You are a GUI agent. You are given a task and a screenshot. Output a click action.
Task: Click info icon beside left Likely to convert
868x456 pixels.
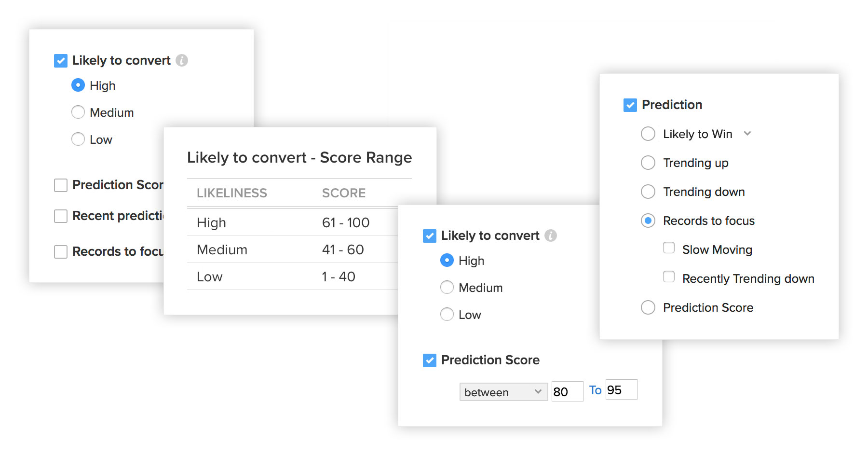[x=182, y=60]
